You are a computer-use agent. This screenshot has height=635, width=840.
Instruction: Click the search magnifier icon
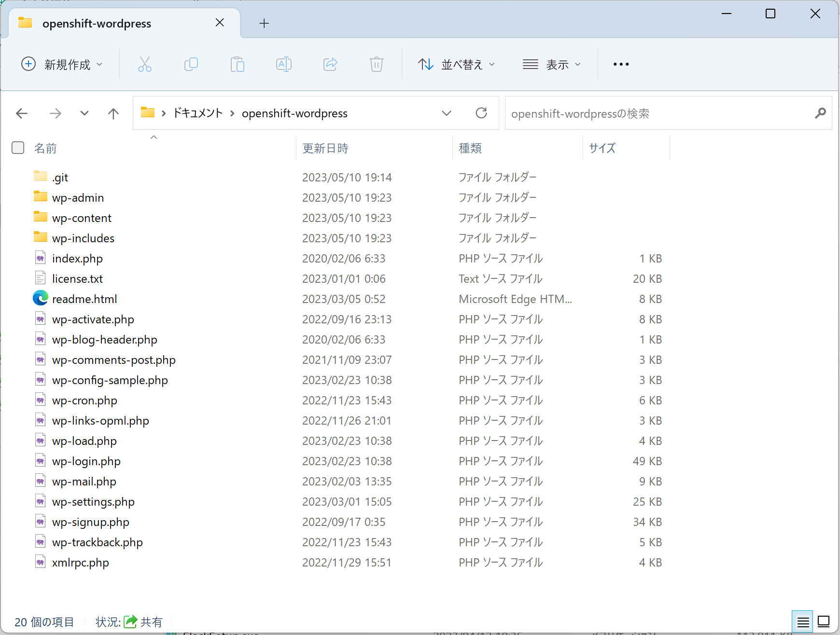coord(820,113)
